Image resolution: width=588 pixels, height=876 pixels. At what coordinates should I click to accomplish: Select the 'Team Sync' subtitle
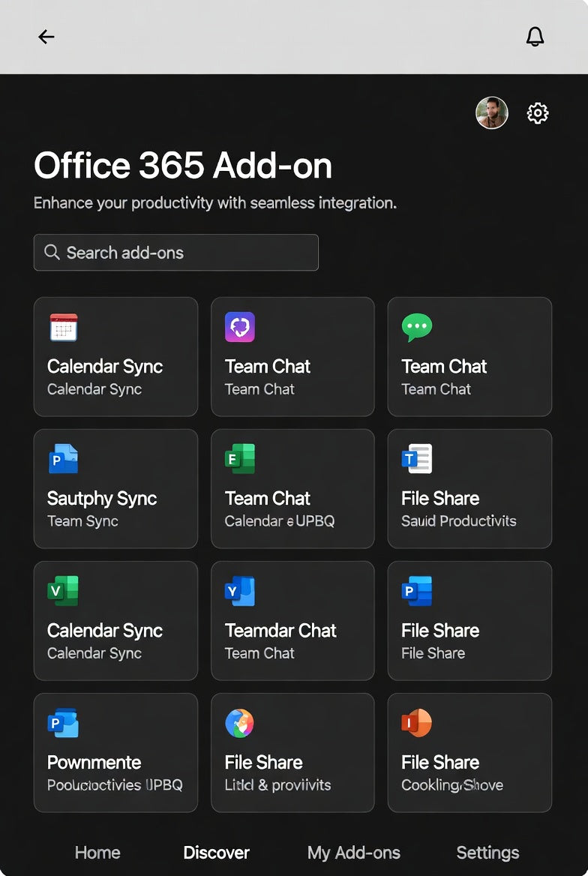point(82,521)
